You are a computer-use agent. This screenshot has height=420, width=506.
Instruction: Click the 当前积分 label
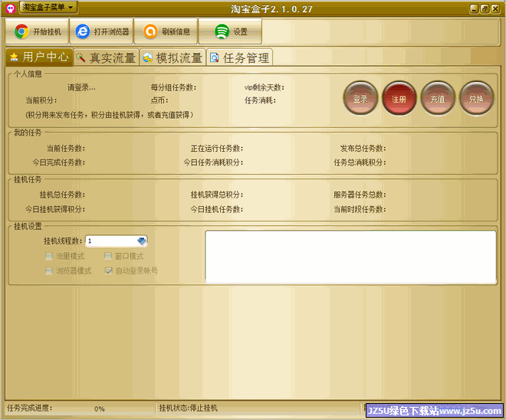pyautogui.click(x=41, y=100)
